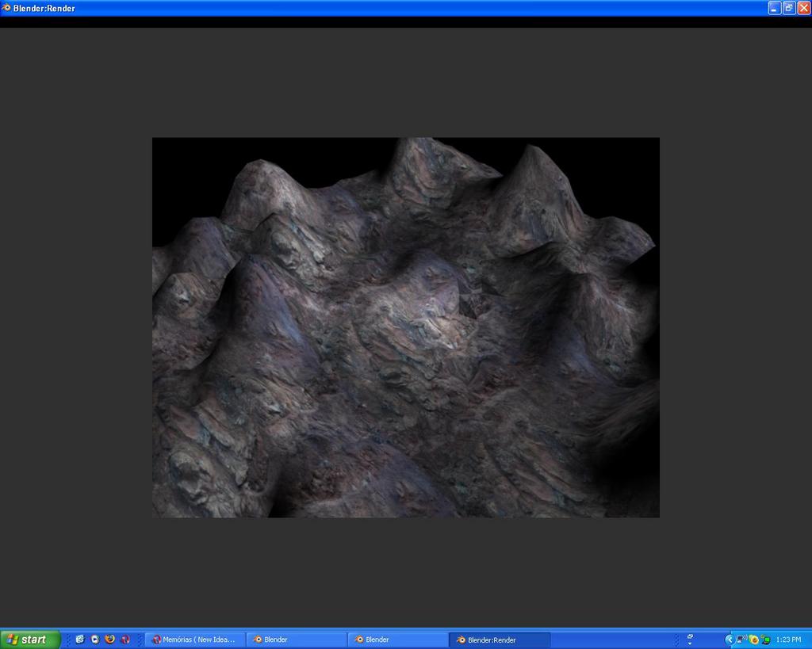Launch Windows Media Player from Quick Launch

tap(95, 639)
